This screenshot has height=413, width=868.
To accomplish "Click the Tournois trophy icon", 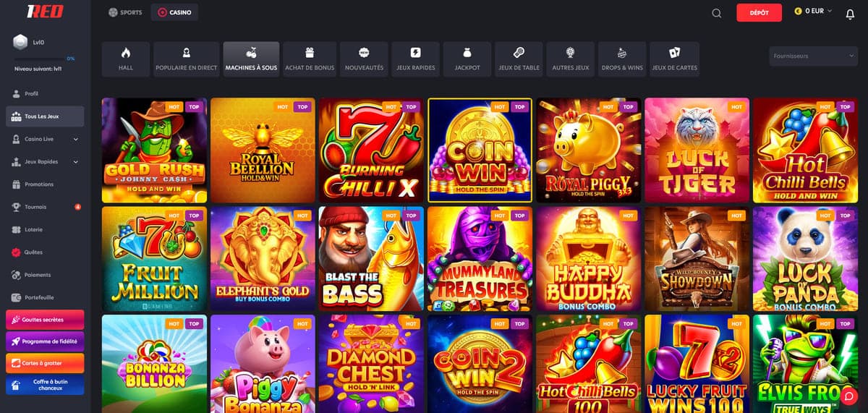I will [17, 207].
